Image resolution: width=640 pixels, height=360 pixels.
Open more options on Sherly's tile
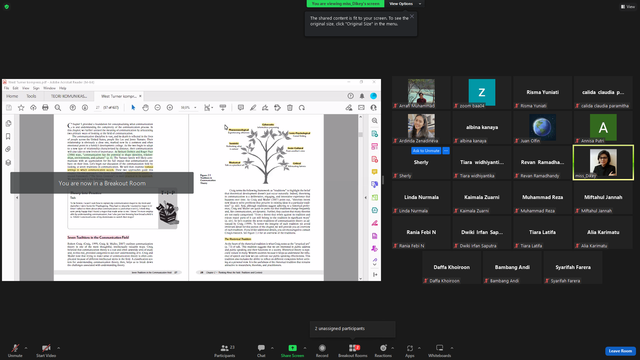coord(446,151)
